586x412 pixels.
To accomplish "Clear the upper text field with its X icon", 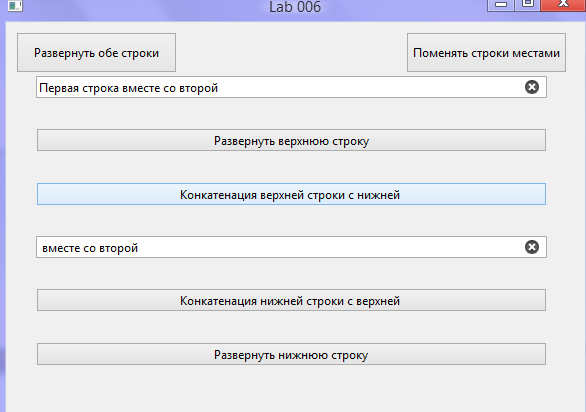I will (532, 87).
